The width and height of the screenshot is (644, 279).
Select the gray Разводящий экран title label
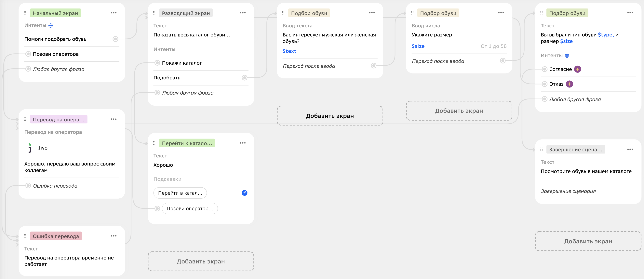point(186,13)
